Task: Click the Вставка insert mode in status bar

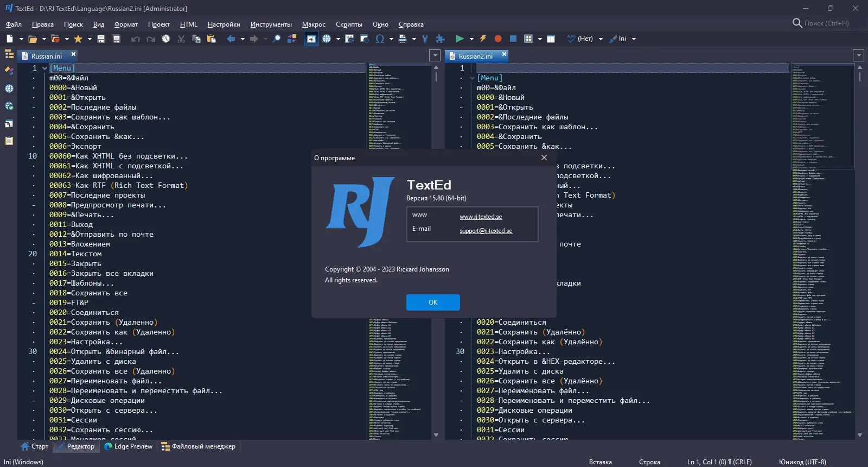Action: pyautogui.click(x=601, y=462)
